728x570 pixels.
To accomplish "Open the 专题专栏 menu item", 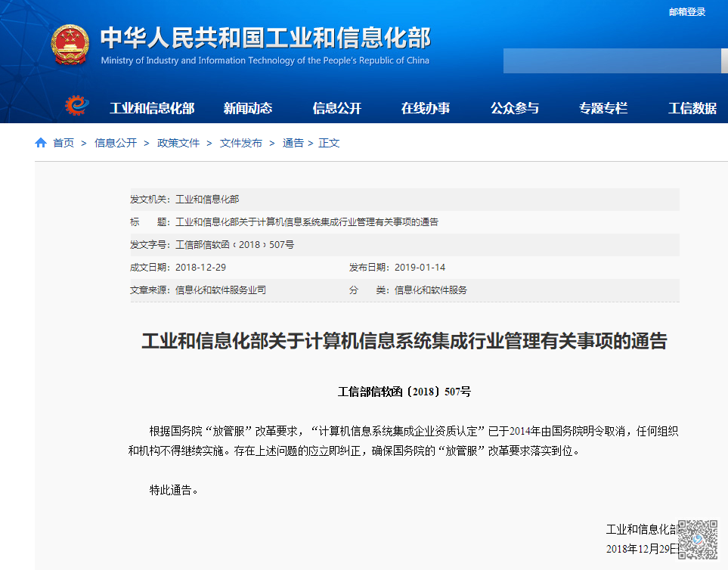I will (x=603, y=108).
